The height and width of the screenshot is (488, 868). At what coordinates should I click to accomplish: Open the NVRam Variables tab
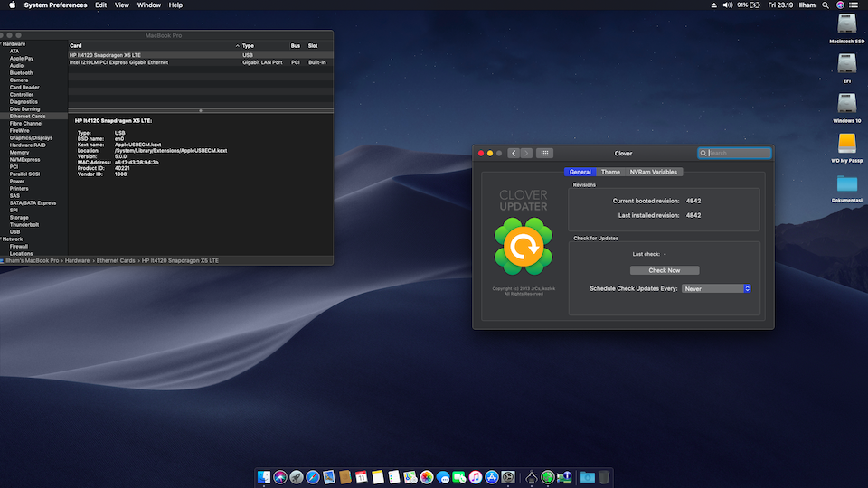pyautogui.click(x=653, y=172)
